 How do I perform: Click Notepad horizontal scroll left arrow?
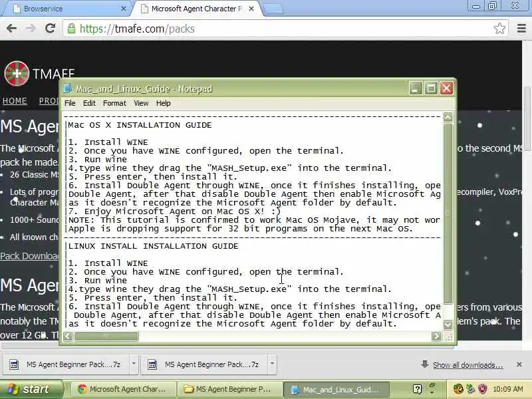(68, 336)
